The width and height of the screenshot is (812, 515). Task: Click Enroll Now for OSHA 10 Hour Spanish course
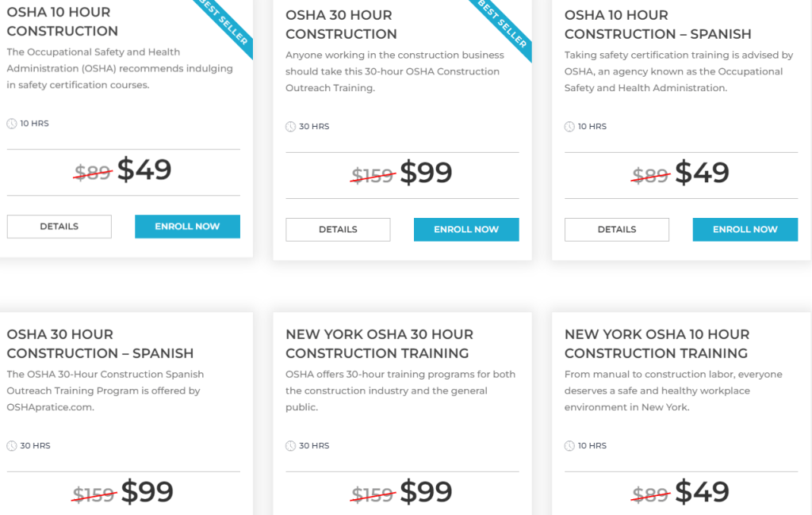tap(745, 229)
